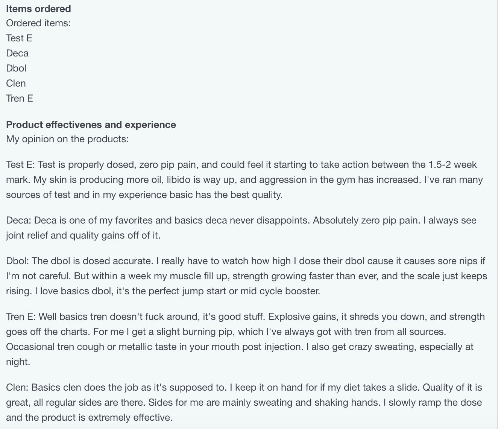Click "Deca" in the ordered list

17,53
